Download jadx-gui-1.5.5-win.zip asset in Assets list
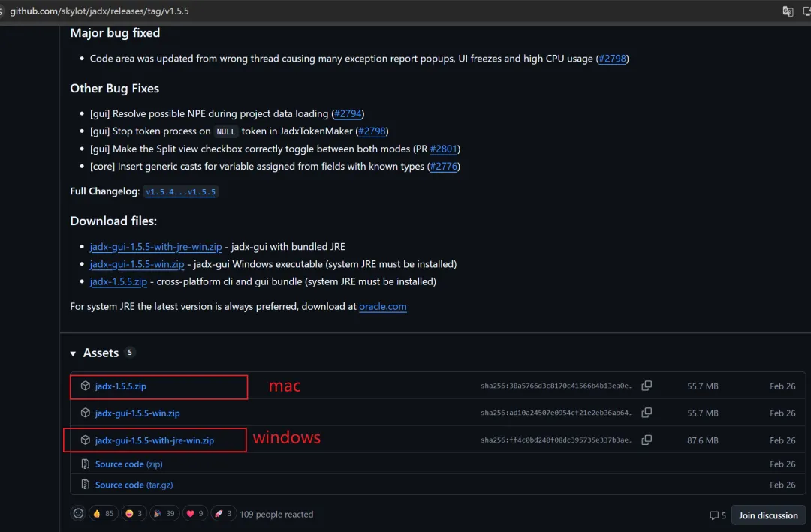The width and height of the screenshot is (811, 532). (137, 413)
